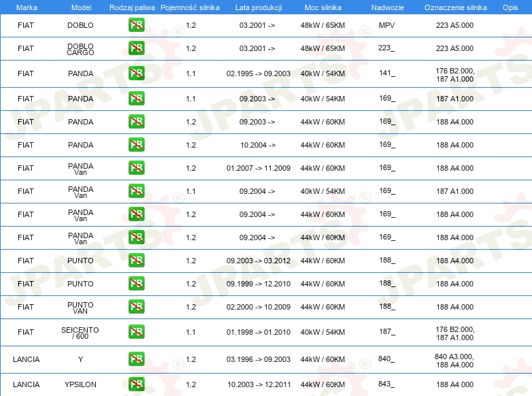The image size is (532, 396).
Task: Click the 10.2004 -> production date cell
Action: click(258, 145)
